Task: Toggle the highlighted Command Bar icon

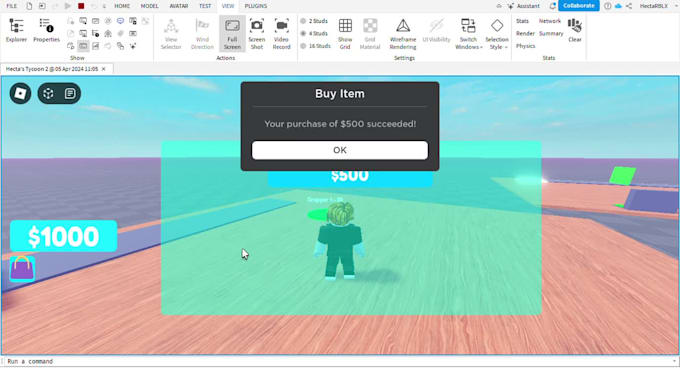Action: (83, 46)
